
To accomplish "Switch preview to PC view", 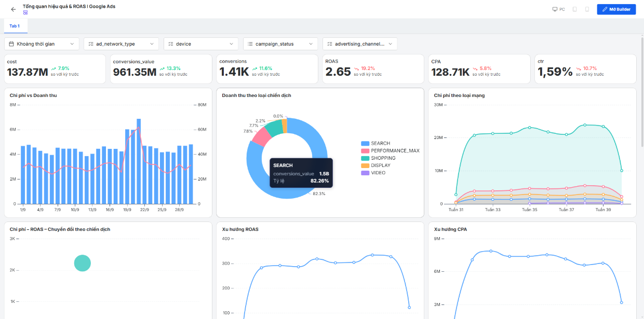I will point(559,9).
